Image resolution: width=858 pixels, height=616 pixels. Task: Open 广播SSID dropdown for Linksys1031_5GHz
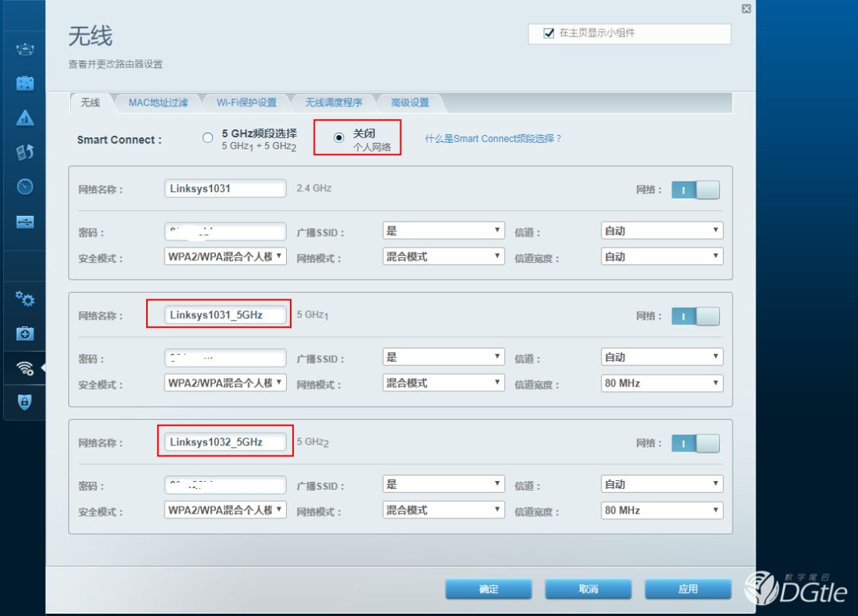click(443, 356)
